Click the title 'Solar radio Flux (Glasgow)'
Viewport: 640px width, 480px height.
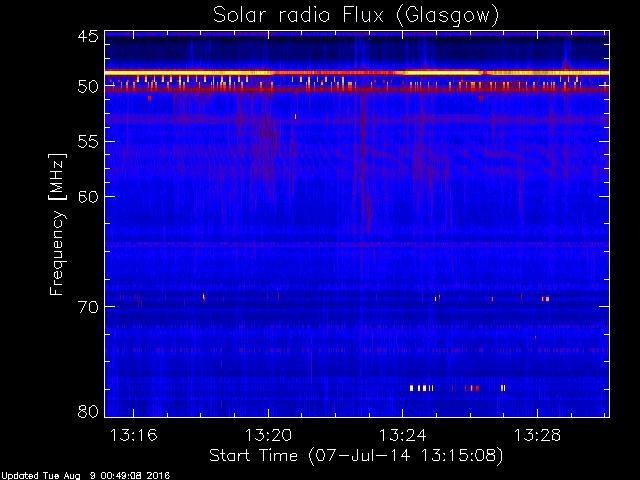[x=356, y=16]
